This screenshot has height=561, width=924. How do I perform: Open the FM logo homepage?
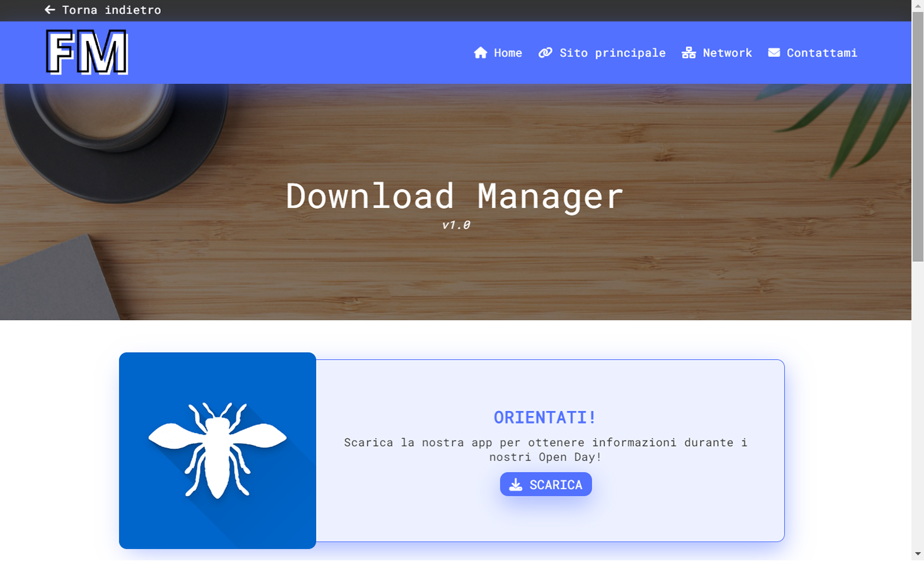click(x=87, y=52)
